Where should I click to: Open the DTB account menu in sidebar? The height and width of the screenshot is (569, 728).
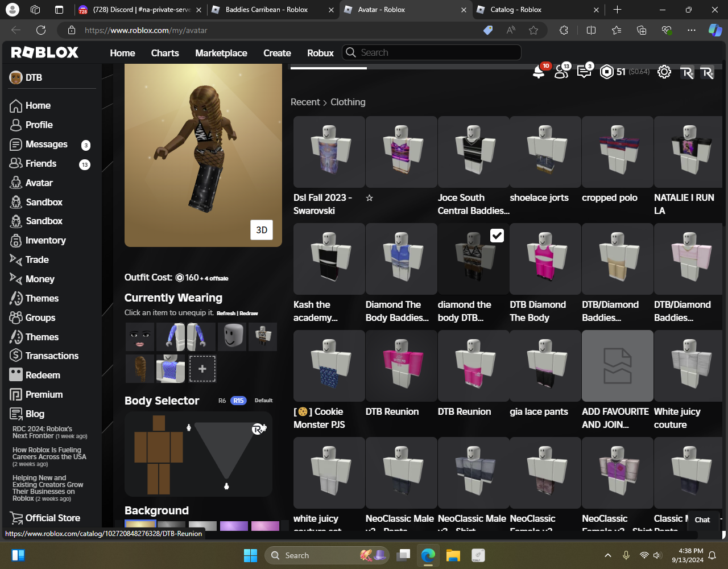pyautogui.click(x=26, y=77)
